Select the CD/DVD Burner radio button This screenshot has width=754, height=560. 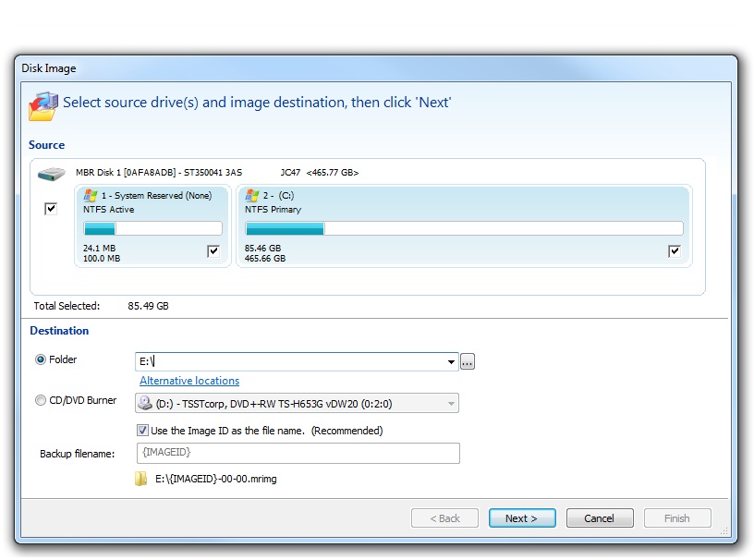tap(41, 400)
